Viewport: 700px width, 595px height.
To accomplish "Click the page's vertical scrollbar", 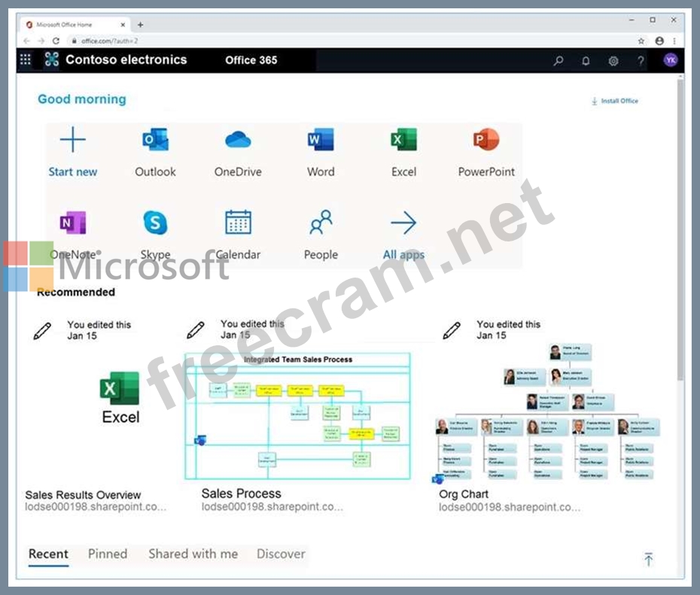I will pos(680,229).
